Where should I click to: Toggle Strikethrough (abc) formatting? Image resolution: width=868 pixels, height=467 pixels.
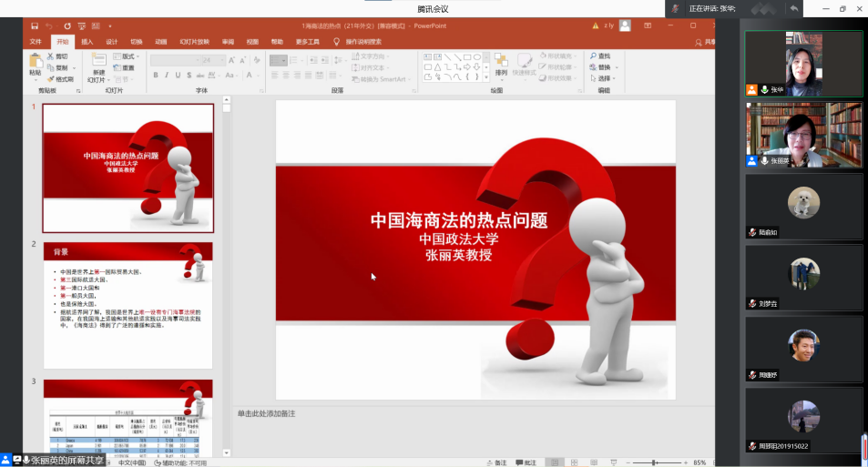tap(200, 76)
